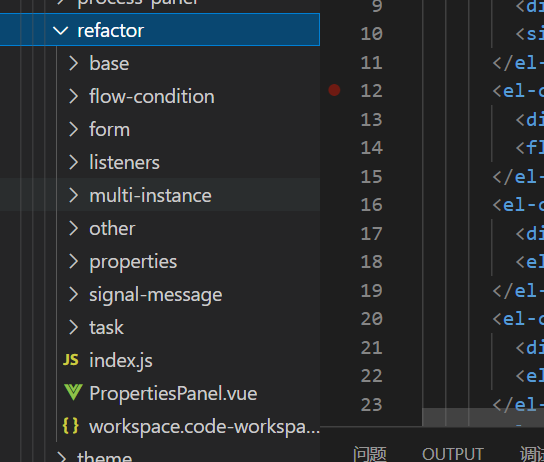Image resolution: width=544 pixels, height=462 pixels.
Task: Click the editor's horizontal scrollbar
Action: click(x=483, y=417)
